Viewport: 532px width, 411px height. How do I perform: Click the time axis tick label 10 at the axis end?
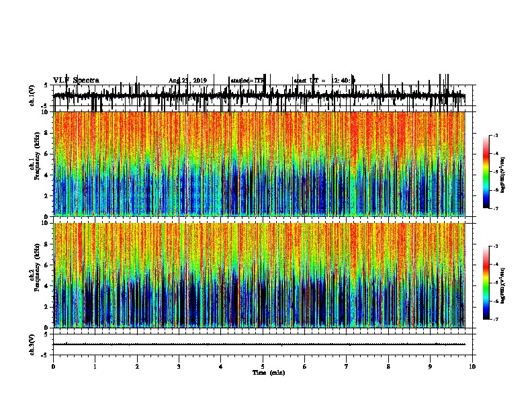click(472, 367)
